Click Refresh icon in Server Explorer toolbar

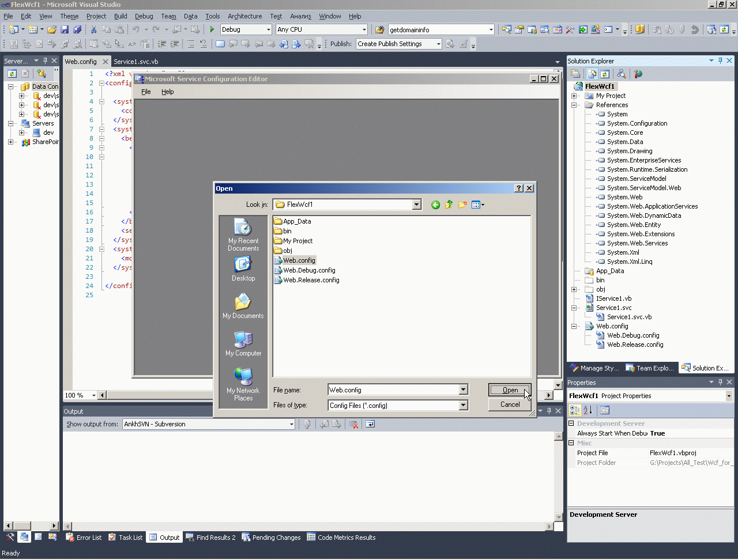12,73
